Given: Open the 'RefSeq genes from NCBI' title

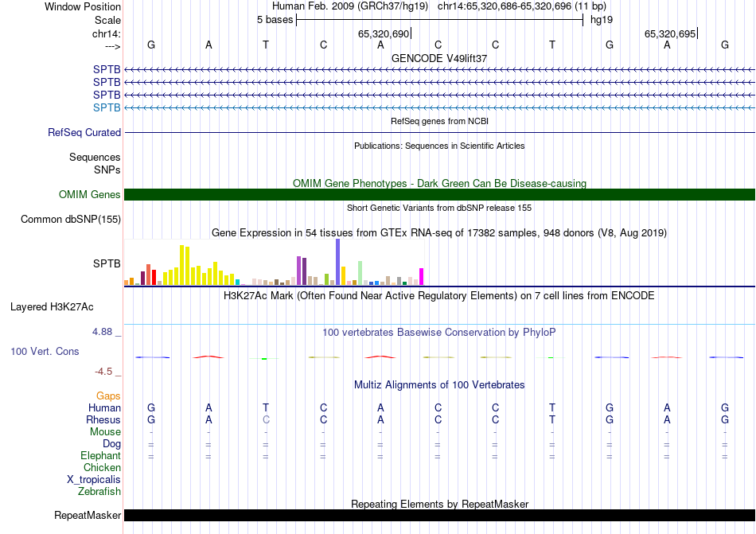Looking at the screenshot, I should (439, 122).
